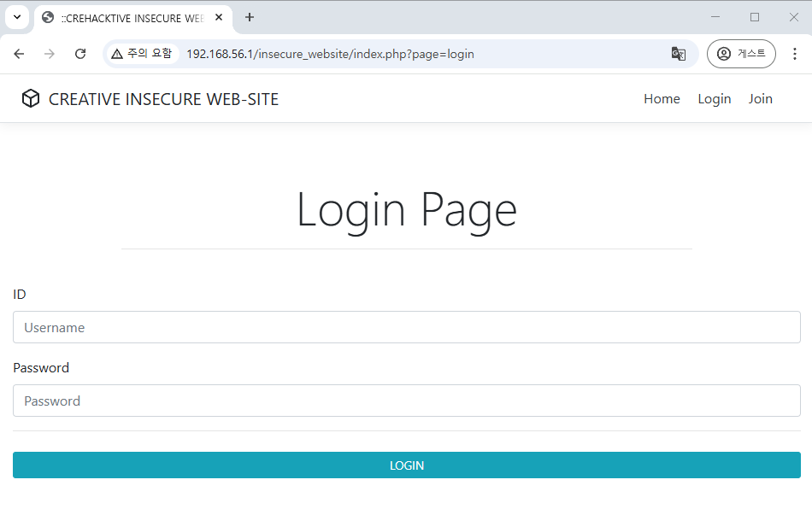Close the CREHACKTIVE INSECURE tab

pyautogui.click(x=219, y=18)
